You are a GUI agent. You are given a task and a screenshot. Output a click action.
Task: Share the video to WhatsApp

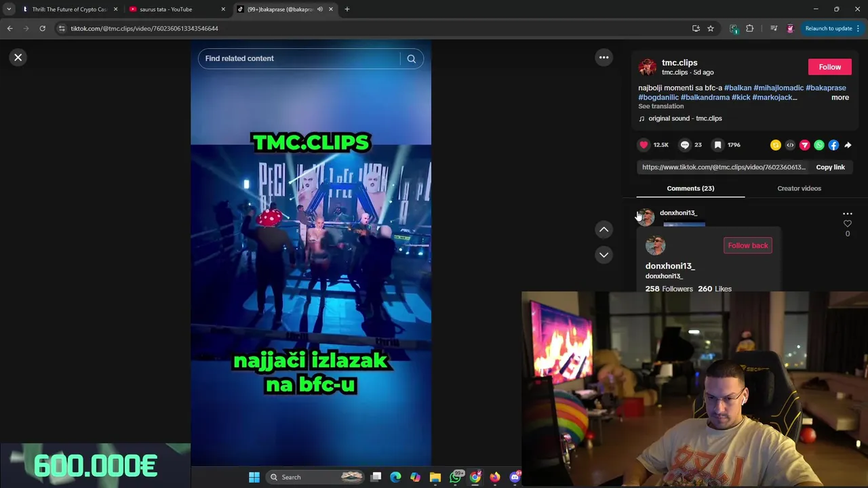tap(819, 145)
